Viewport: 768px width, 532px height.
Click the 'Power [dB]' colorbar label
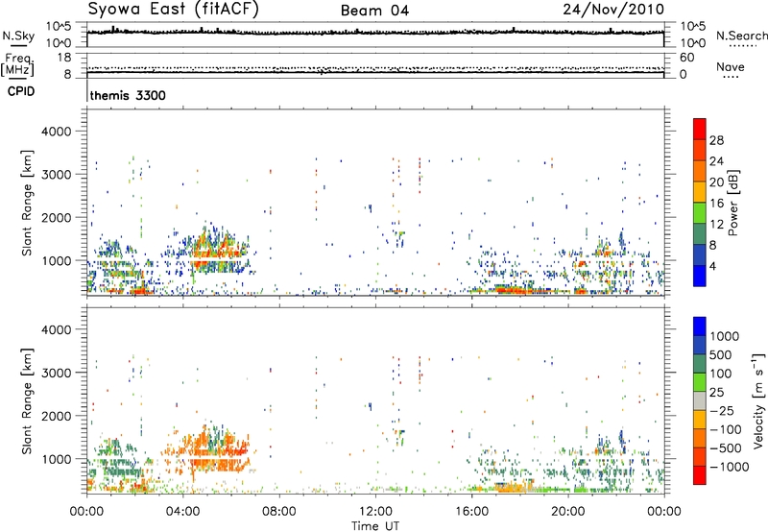tap(732, 203)
